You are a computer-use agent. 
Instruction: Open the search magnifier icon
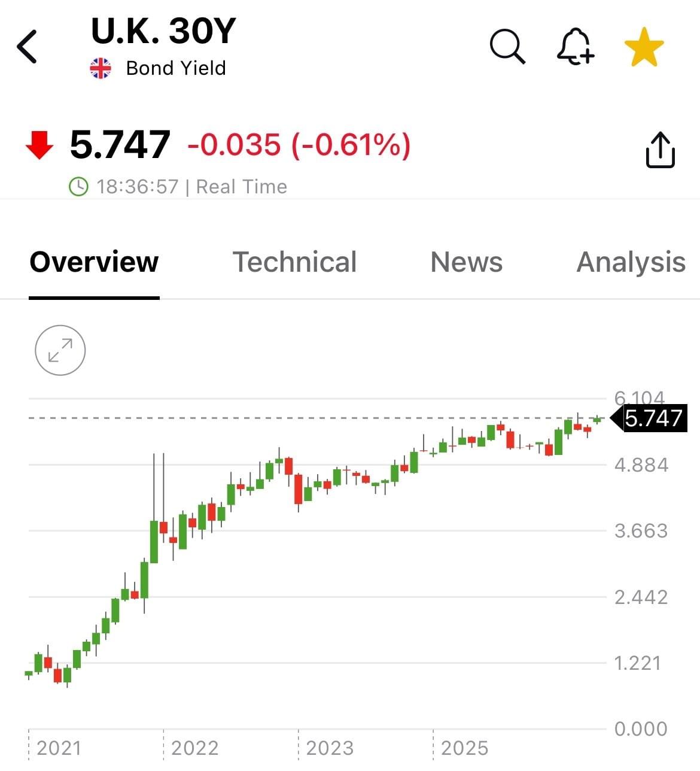pos(507,47)
